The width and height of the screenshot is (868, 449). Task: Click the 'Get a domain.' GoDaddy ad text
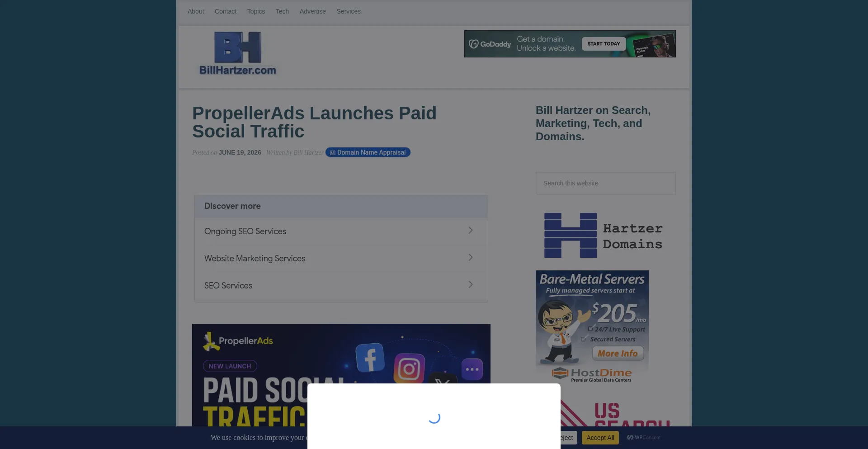coord(541,39)
